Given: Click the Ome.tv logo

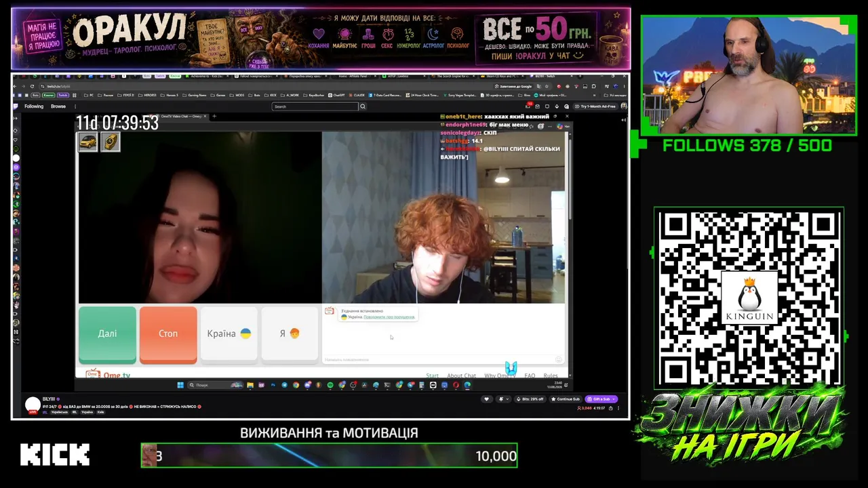Looking at the screenshot, I should (108, 375).
